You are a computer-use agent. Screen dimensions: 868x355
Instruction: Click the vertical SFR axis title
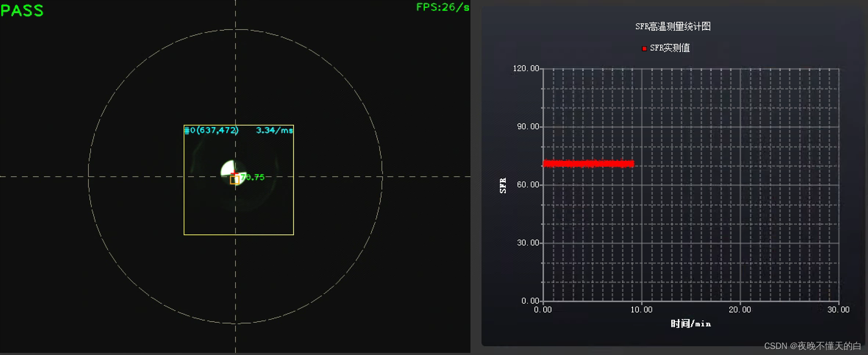(503, 185)
